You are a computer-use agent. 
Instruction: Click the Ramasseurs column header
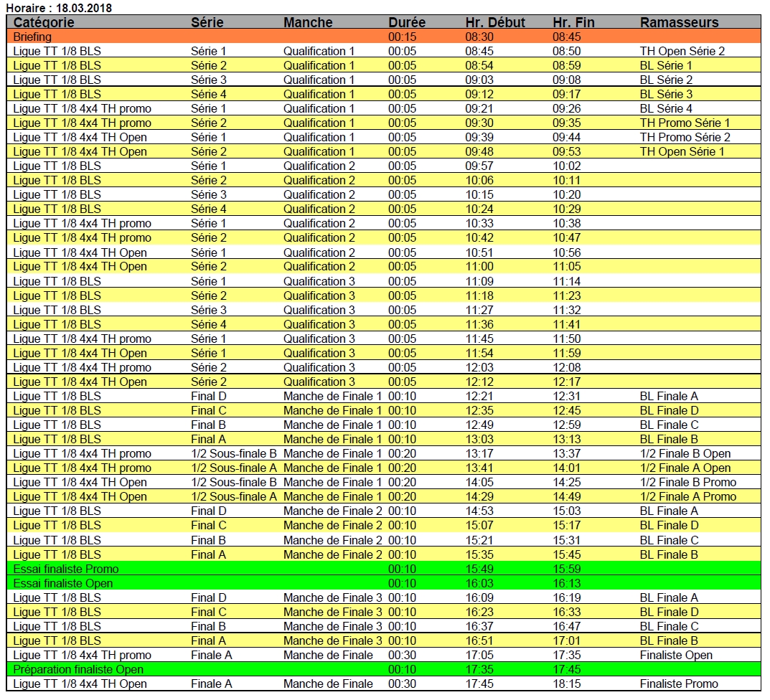[x=679, y=22]
